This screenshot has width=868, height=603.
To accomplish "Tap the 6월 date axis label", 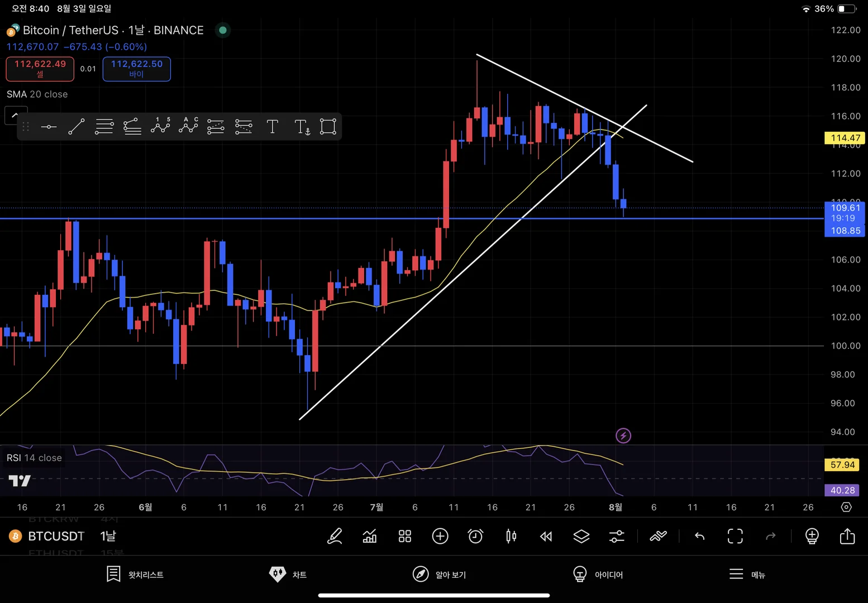I will [x=145, y=507].
